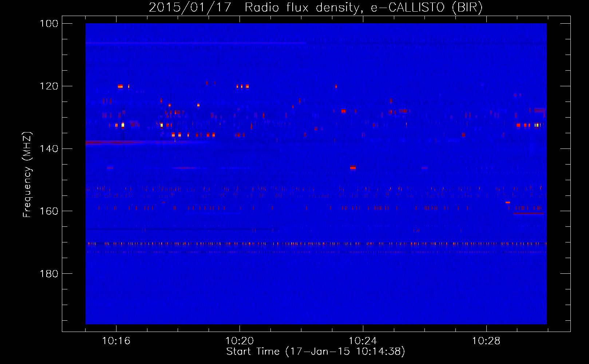The width and height of the screenshot is (589, 364).
Task: Click the 10:20 time tick label
Action: [240, 341]
